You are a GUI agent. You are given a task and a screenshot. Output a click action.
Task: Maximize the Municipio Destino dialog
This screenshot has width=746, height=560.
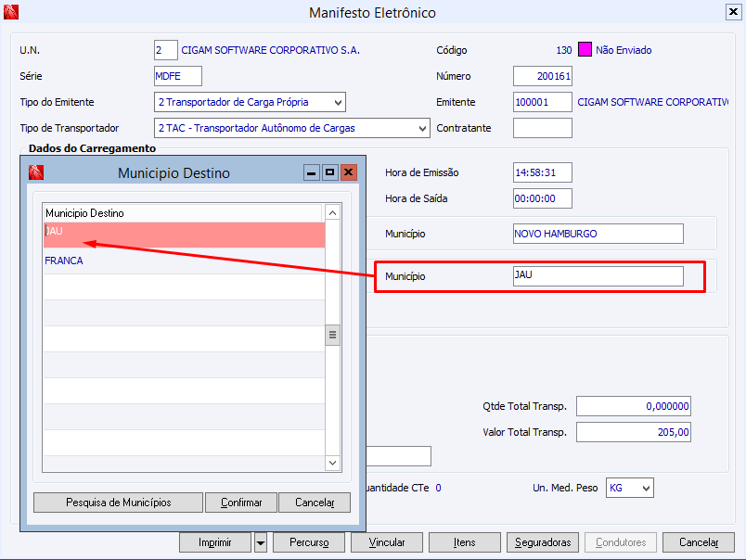pyautogui.click(x=329, y=172)
